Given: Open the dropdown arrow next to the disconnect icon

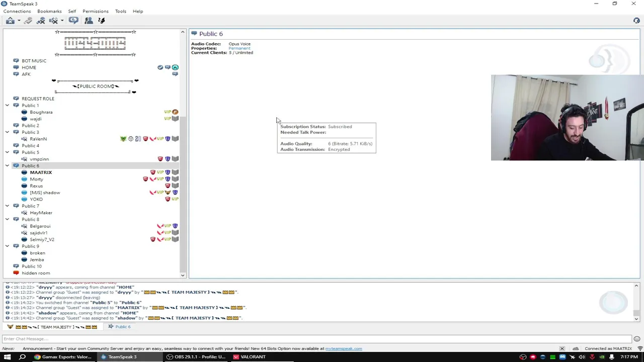Looking at the screenshot, I should (x=19, y=21).
